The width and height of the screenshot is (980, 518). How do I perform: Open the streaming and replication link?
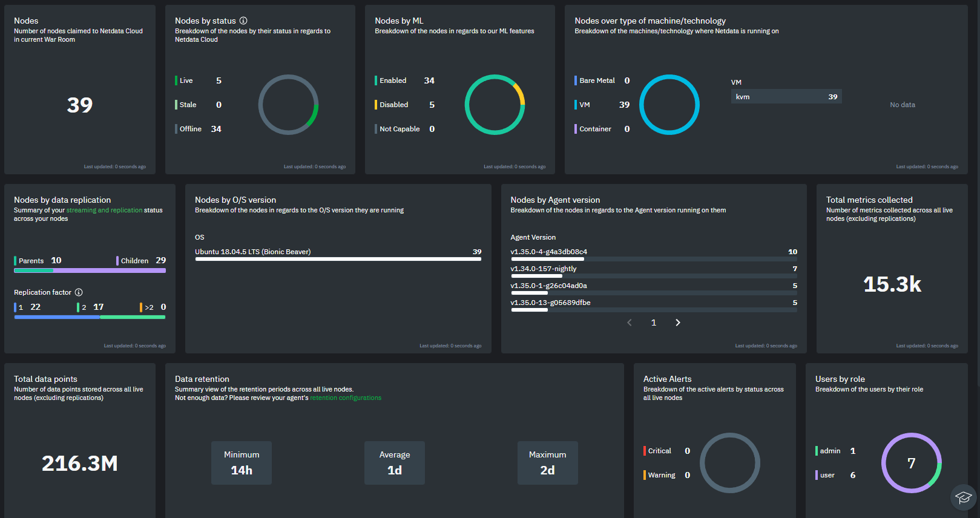104,210
